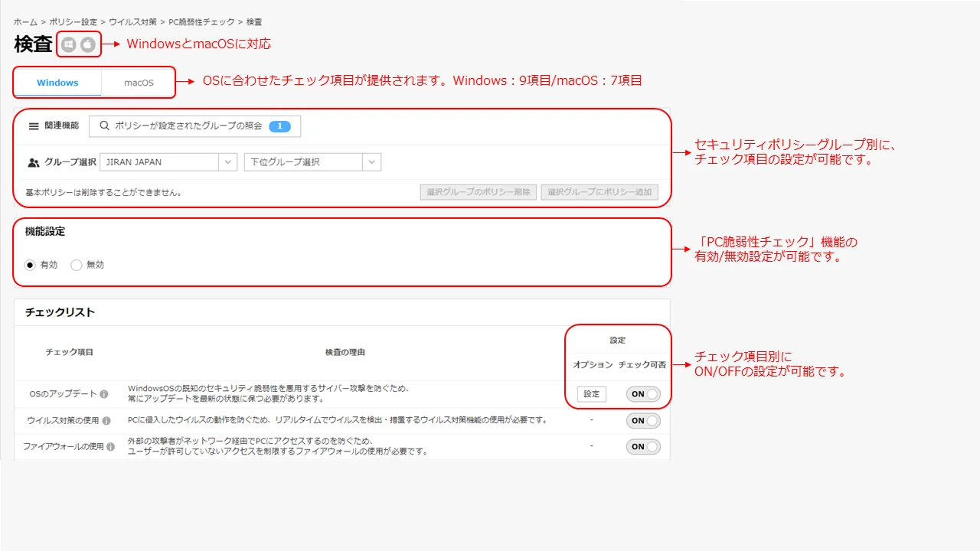Switch to the Windows tab
Image resolution: width=980 pixels, height=551 pixels.
[x=57, y=83]
